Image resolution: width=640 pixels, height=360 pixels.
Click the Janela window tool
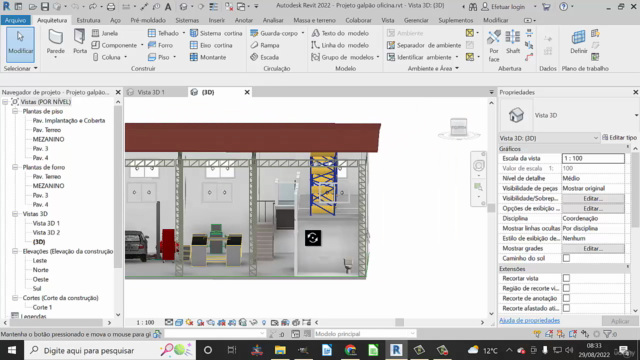(x=105, y=33)
